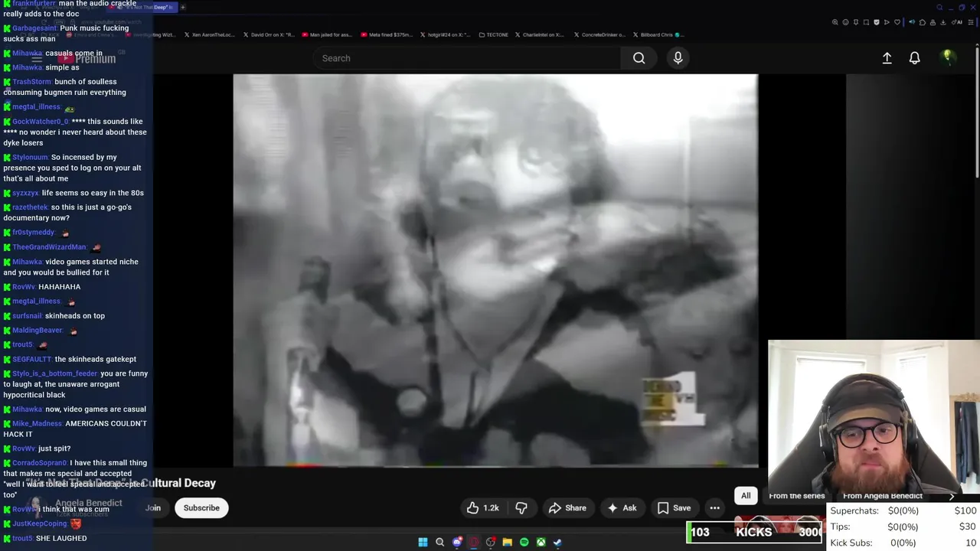Focus the YouTube search field

coord(465,58)
